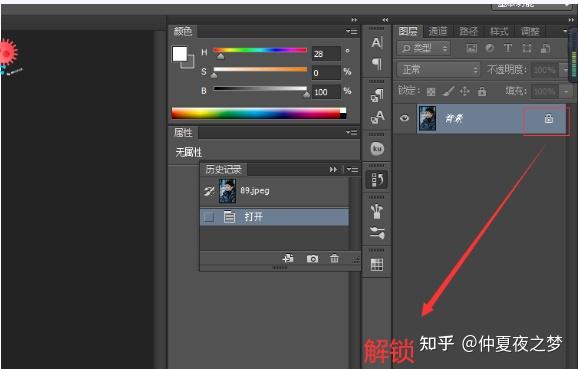Image resolution: width=578 pixels, height=369 pixels.
Task: Open the Character panel icon
Action: point(377,43)
